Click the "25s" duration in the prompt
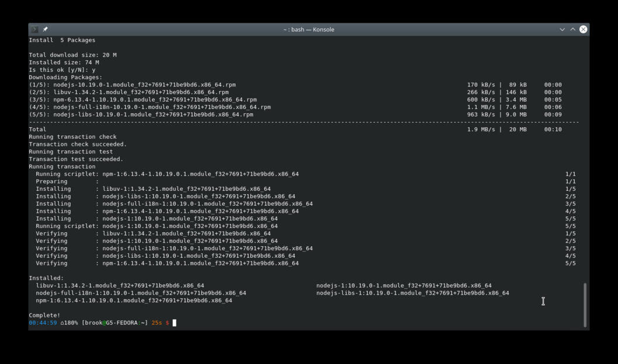The height and width of the screenshot is (364, 618). [x=157, y=323]
